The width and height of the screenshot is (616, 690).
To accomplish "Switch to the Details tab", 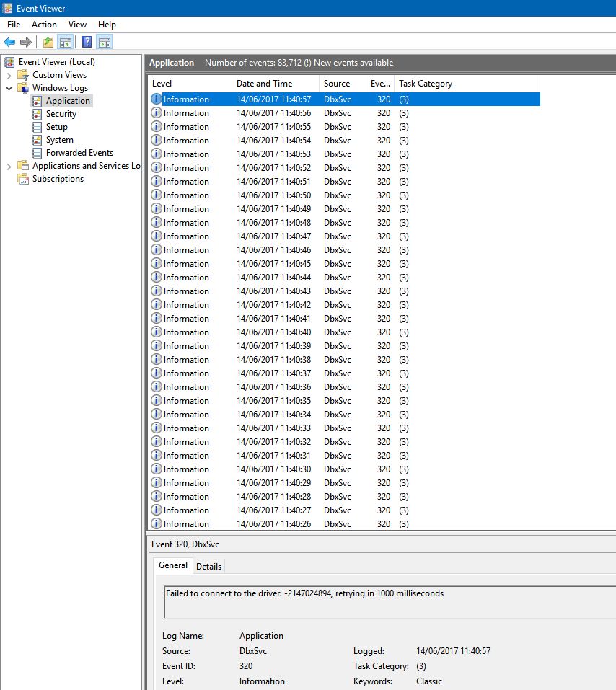I will click(x=208, y=567).
